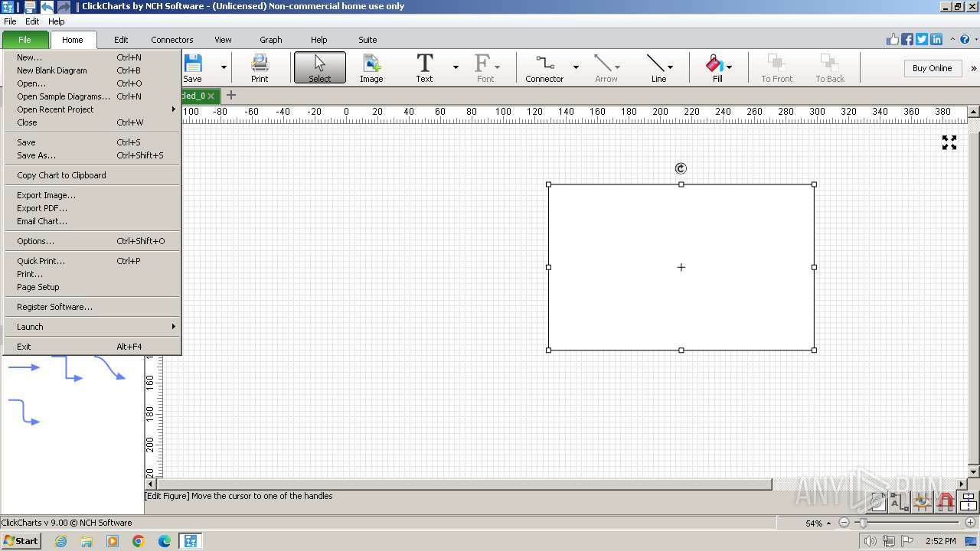Select the Line tool

tap(657, 67)
